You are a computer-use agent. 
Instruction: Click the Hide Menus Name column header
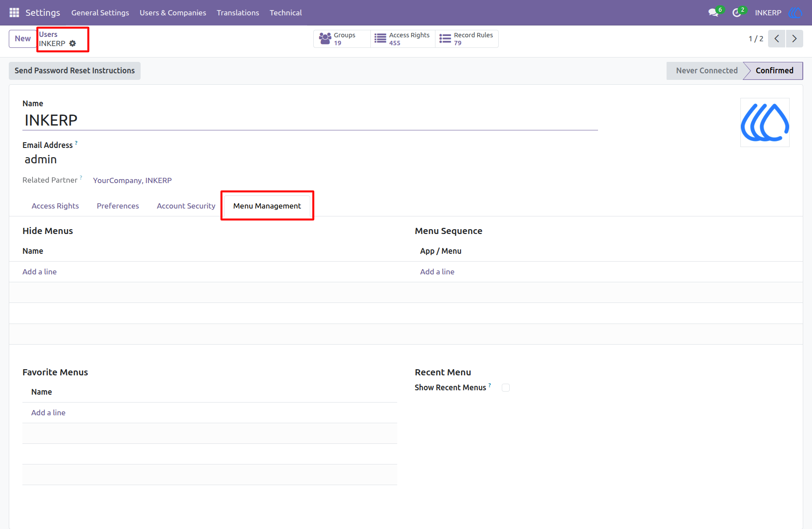33,251
